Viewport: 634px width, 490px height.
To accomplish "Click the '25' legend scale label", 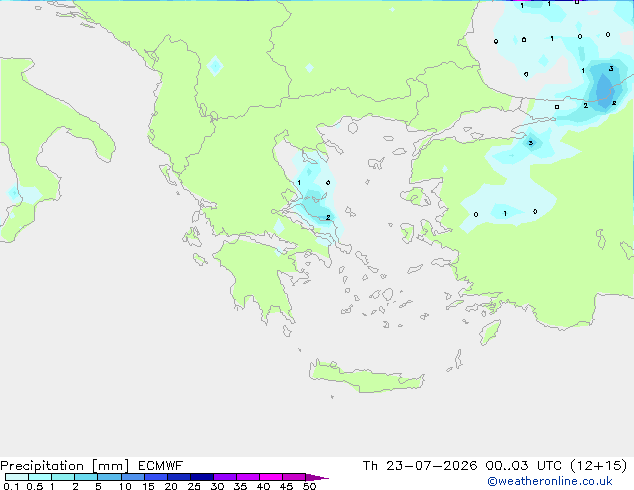I will [x=194, y=486].
